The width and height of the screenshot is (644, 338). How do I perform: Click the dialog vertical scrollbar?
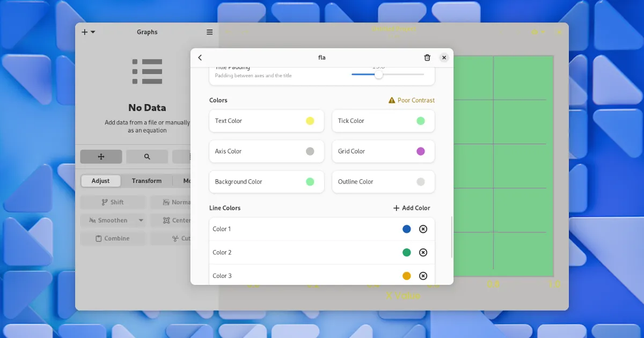(x=452, y=237)
